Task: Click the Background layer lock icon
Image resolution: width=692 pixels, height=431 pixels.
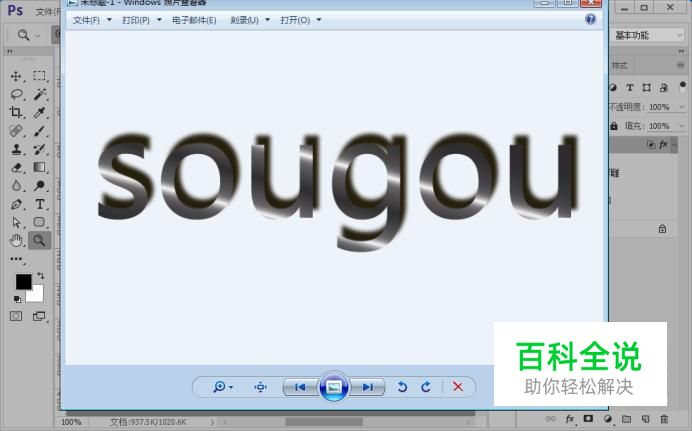Action: (662, 229)
